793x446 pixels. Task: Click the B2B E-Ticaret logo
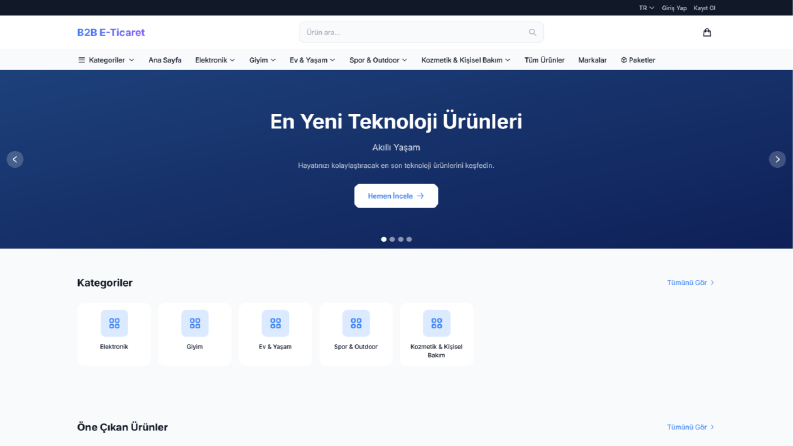[111, 32]
